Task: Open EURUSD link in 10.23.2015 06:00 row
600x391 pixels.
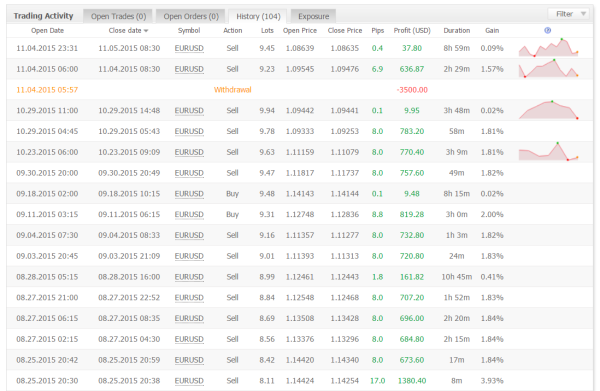Action: click(189, 152)
